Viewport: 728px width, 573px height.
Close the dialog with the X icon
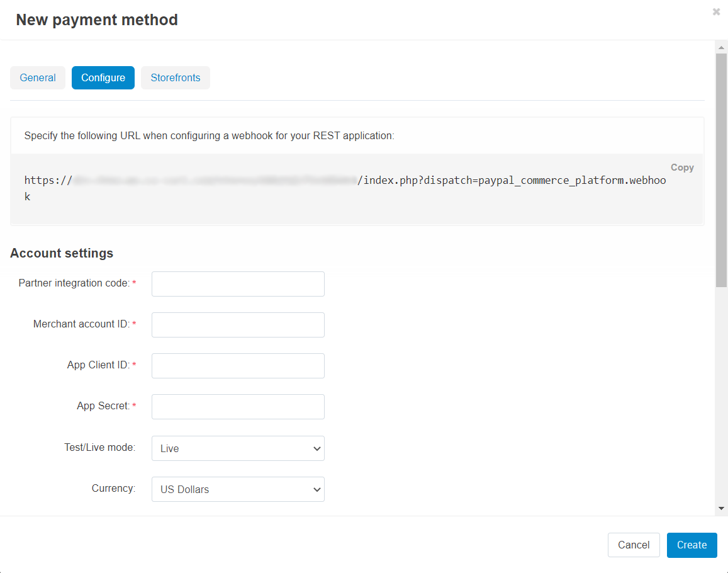(x=717, y=12)
